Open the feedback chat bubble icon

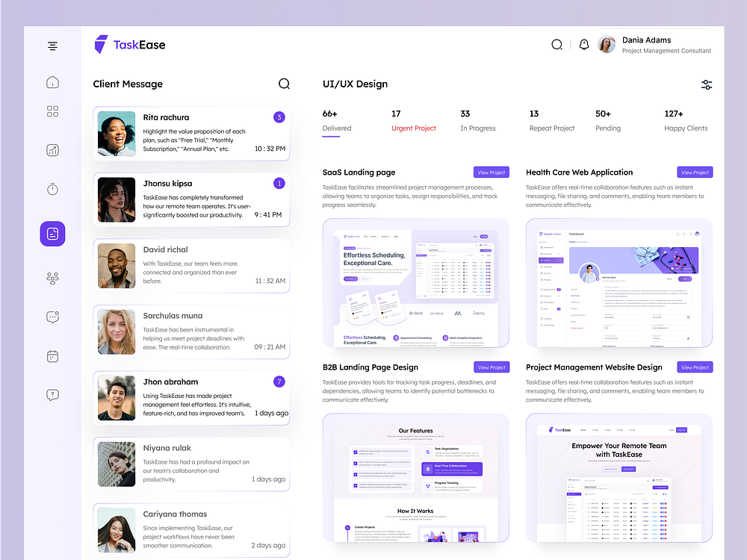[x=52, y=317]
